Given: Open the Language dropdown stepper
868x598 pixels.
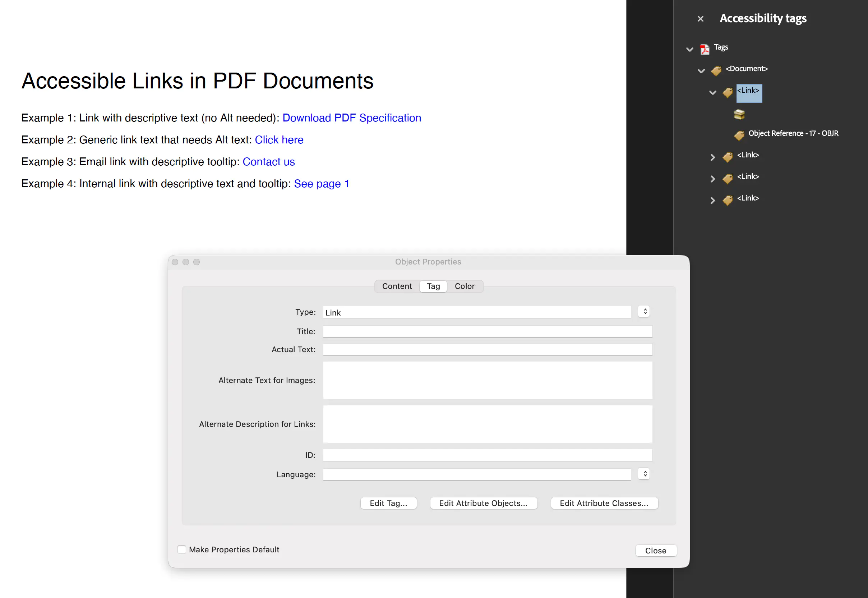Looking at the screenshot, I should [644, 474].
